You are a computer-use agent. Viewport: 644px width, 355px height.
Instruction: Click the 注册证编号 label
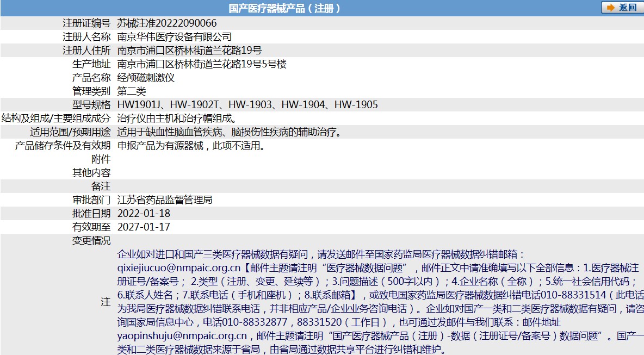coord(86,23)
